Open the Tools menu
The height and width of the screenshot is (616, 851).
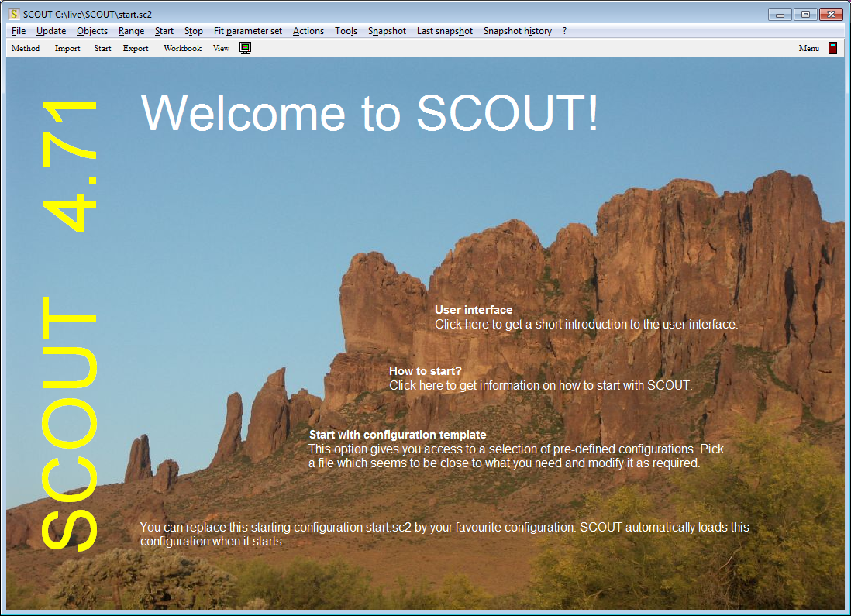point(346,31)
